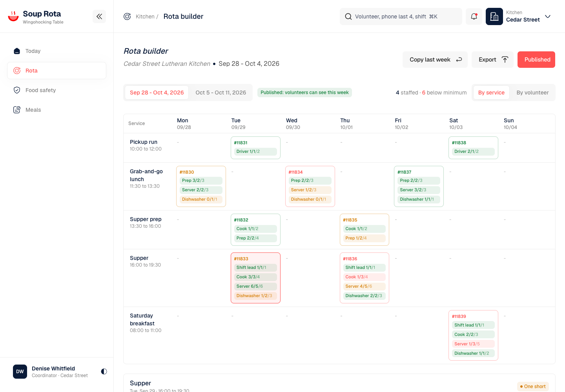Click Dishwasher 1/2/3 in shift #11833
Image resolution: width=565 pixels, height=392 pixels.
(255, 296)
